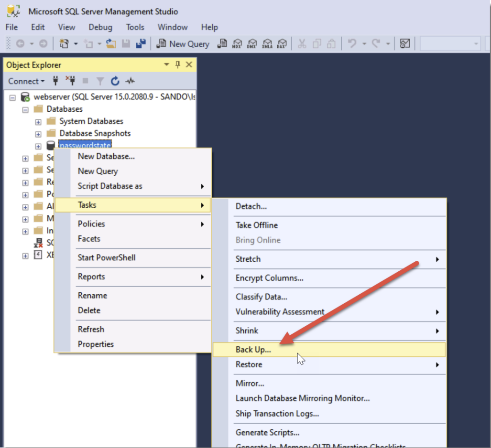Click the Object Explorer connect plug icon

tap(55, 81)
